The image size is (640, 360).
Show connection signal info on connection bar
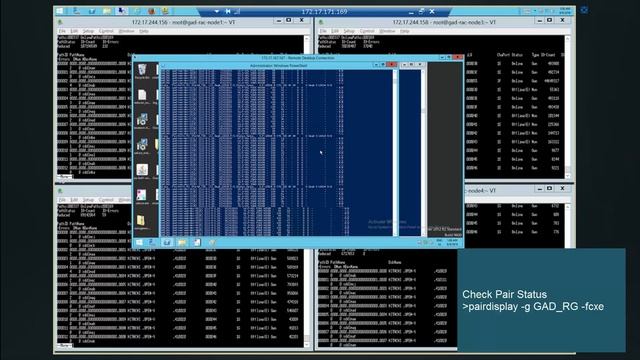[237, 12]
